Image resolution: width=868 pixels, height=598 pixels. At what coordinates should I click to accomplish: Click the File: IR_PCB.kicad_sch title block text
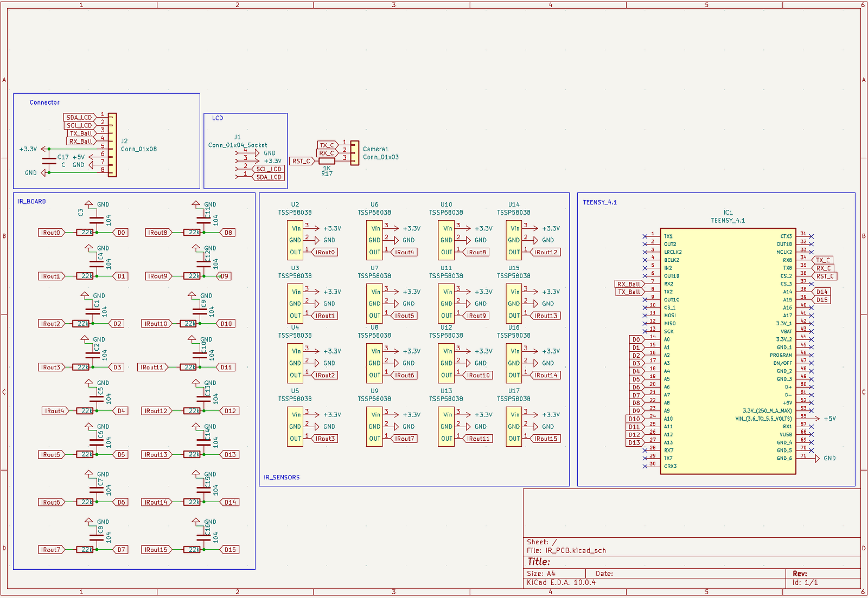click(566, 551)
